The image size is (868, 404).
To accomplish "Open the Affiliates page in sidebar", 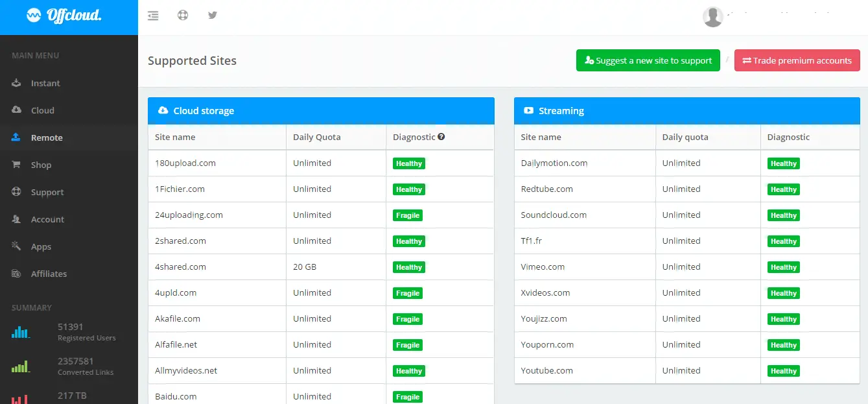I will pos(49,274).
